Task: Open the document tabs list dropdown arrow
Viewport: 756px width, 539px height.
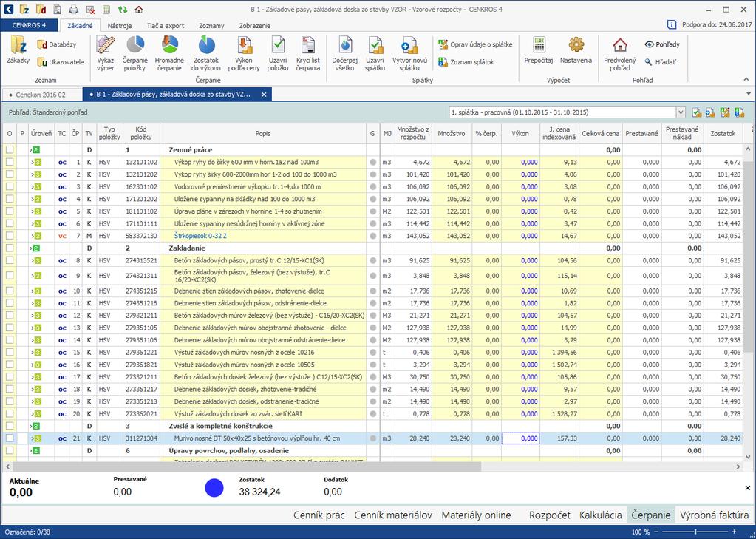Action: coord(749,94)
